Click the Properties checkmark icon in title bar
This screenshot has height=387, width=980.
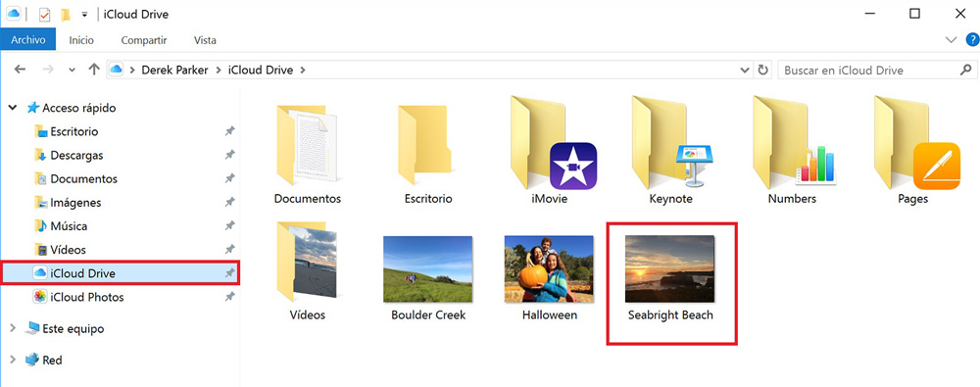coord(44,15)
